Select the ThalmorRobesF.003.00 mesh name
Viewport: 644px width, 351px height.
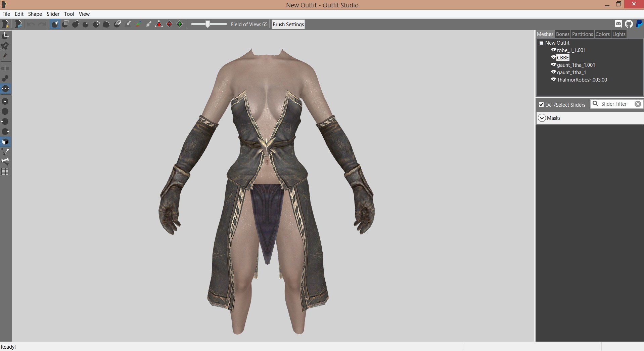[x=582, y=80]
